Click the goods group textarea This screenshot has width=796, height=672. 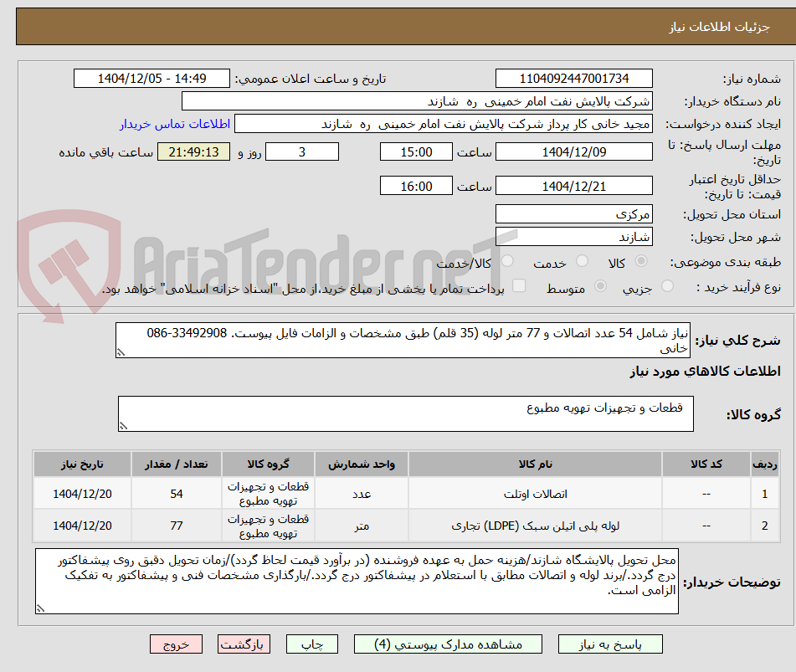(x=406, y=413)
